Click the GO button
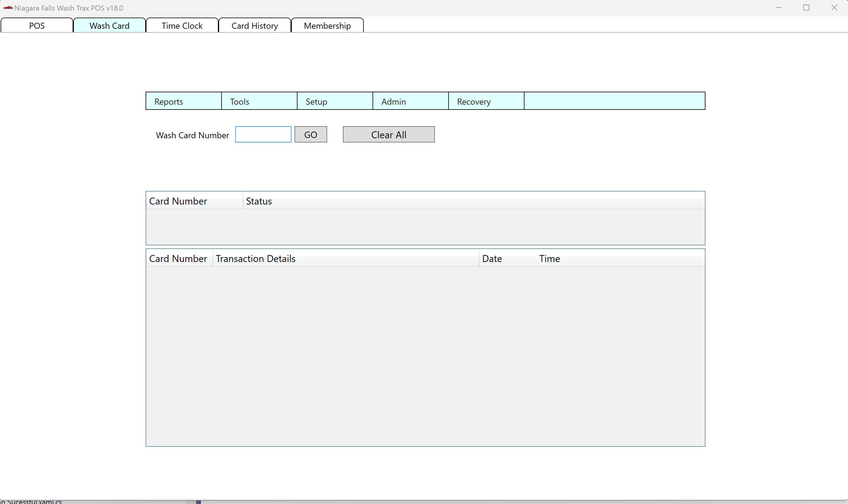Viewport: 848px width, 504px height. coord(311,134)
